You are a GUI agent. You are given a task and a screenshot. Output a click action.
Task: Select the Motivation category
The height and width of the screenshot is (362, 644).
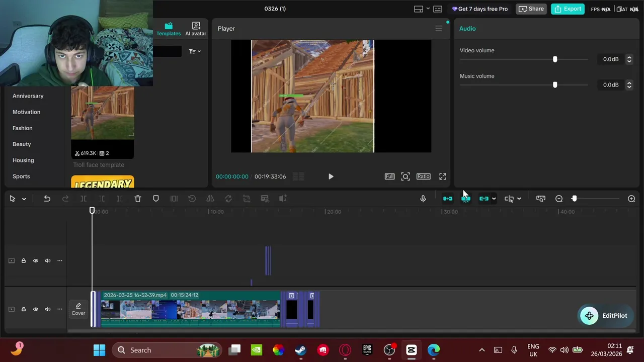(26, 112)
